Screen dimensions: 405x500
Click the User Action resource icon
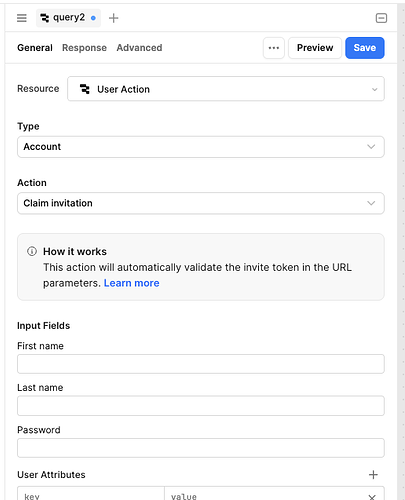click(85, 89)
